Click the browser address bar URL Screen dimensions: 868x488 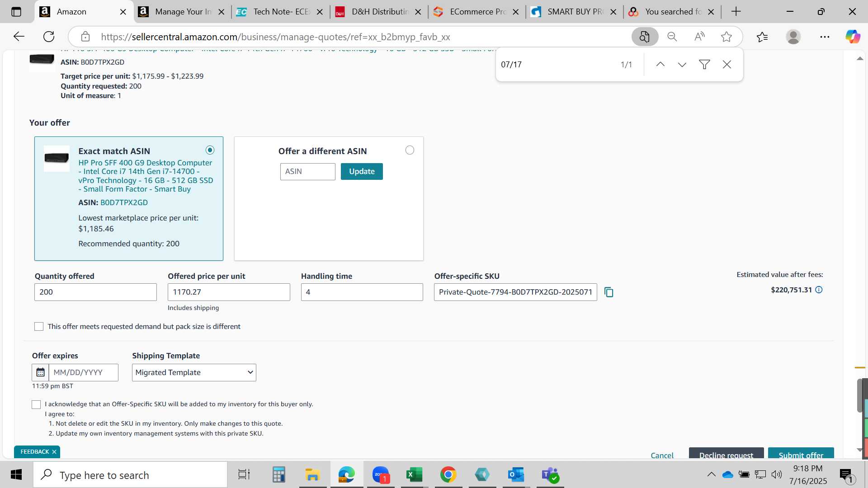(275, 37)
